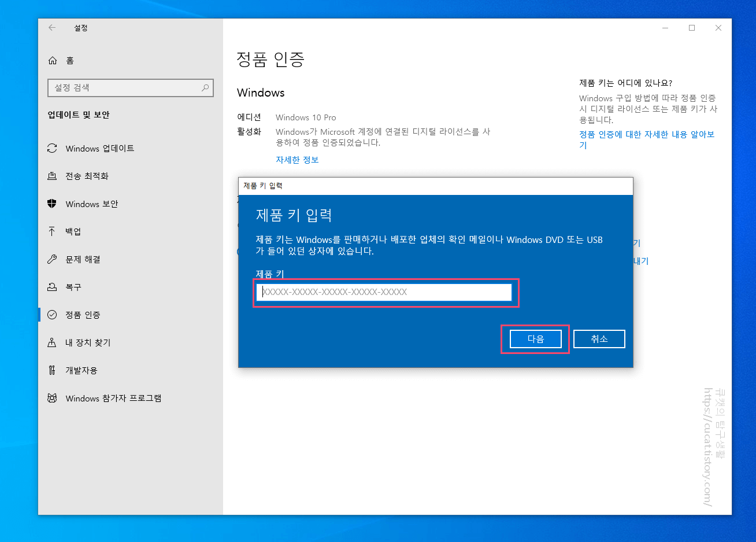Open 내 장치 찾기 page
756x542 pixels.
(131, 342)
